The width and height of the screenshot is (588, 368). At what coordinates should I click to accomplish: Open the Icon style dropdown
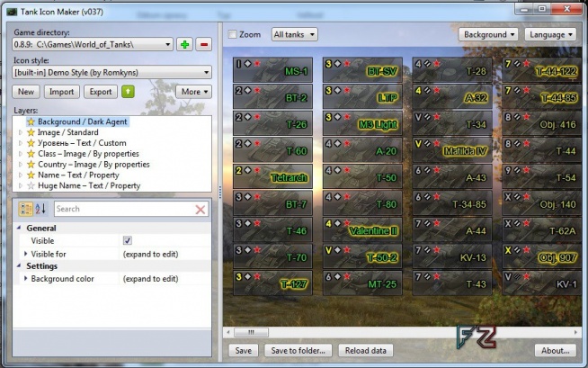tap(111, 72)
